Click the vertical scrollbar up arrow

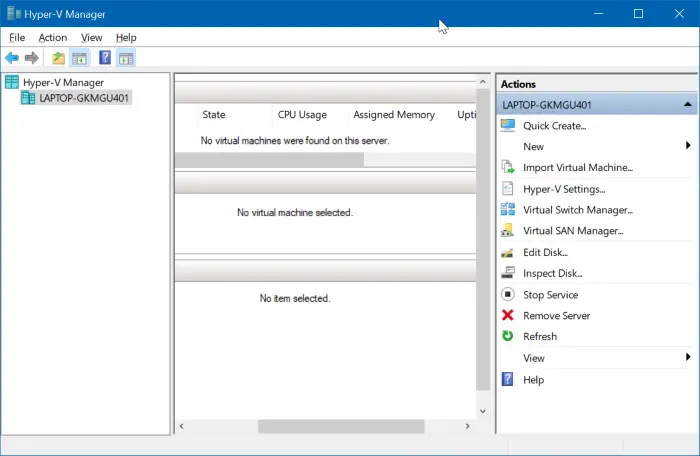pyautogui.click(x=483, y=82)
